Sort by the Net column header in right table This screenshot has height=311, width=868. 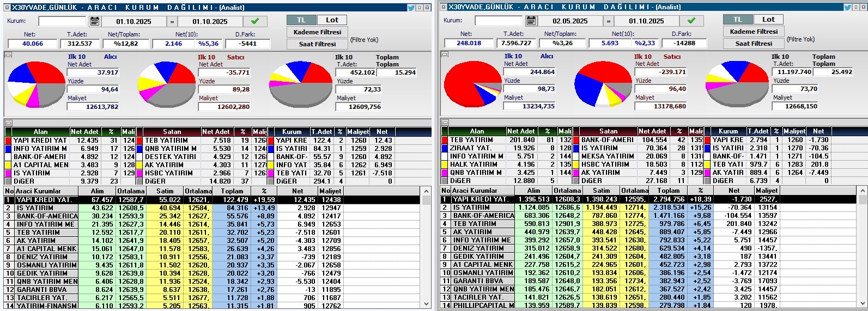click(734, 191)
